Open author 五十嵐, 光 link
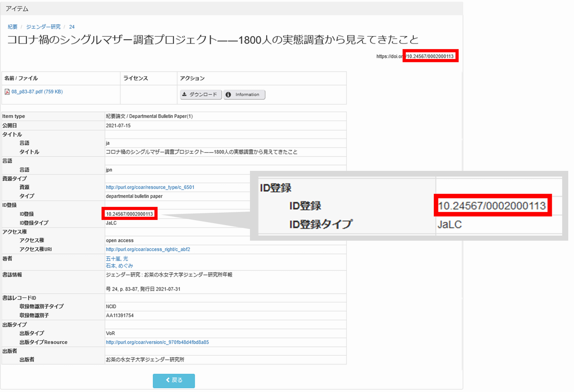Image resolution: width=574 pixels, height=392 pixels. (117, 259)
